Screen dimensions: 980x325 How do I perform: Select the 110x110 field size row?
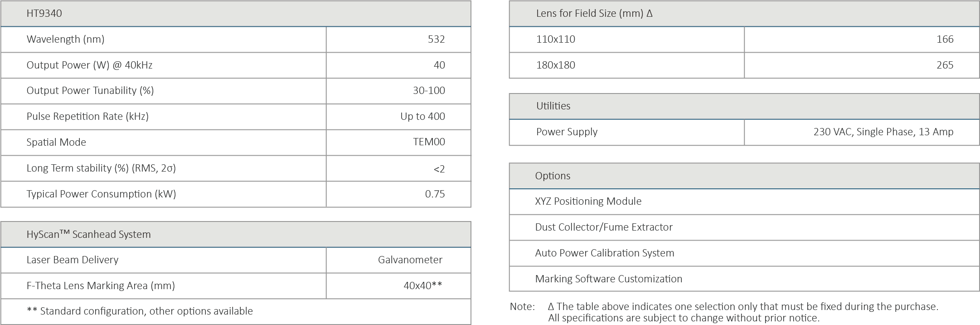[555, 39]
